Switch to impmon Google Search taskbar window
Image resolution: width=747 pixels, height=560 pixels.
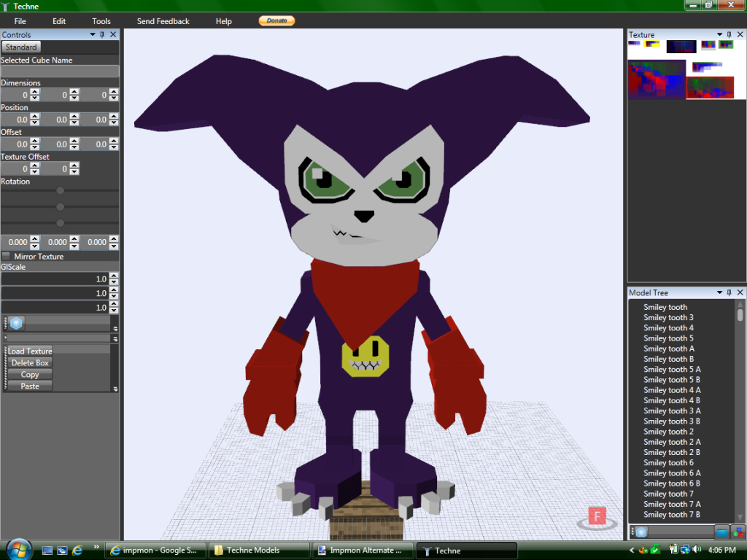coord(155,551)
